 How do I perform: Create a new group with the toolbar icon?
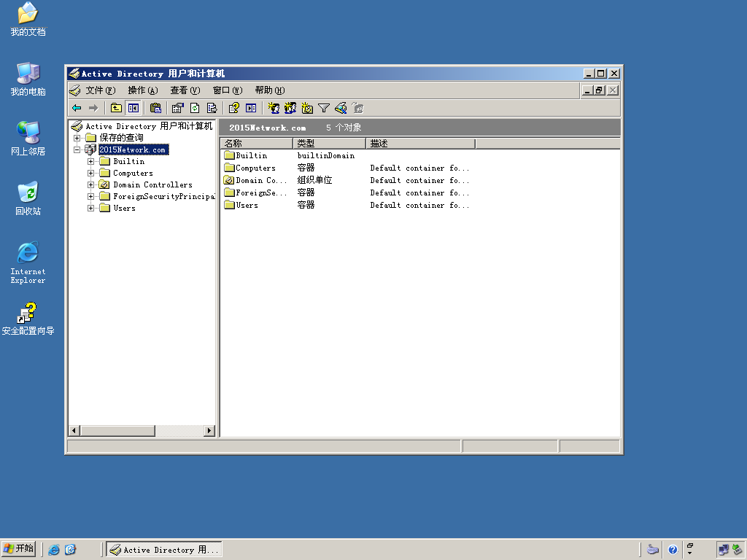point(290,108)
